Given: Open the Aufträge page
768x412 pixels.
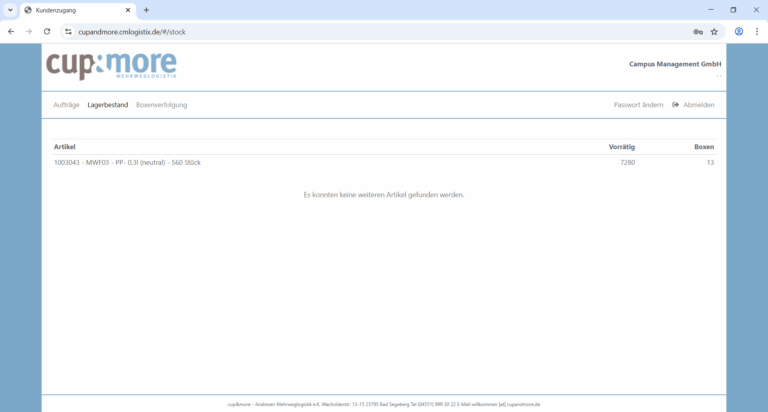Looking at the screenshot, I should (x=66, y=105).
